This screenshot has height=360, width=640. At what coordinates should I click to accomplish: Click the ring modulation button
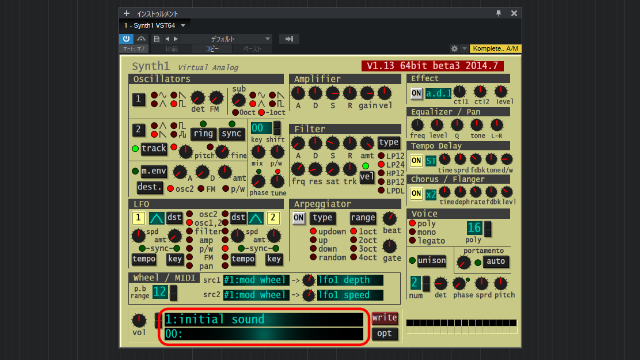[x=203, y=133]
